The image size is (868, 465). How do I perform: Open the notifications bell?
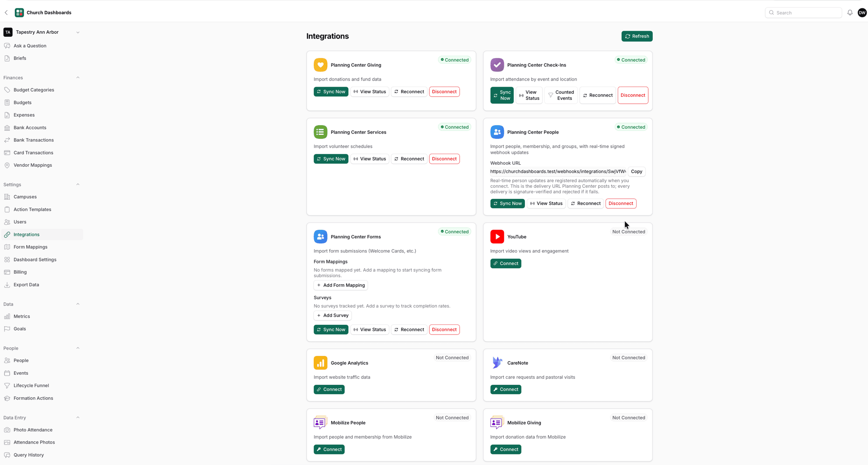pos(850,13)
